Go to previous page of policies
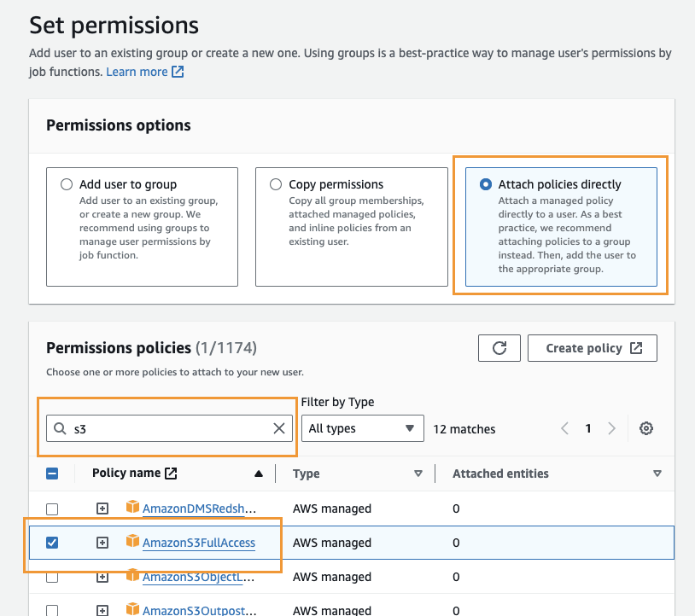This screenshot has height=616, width=695. tap(564, 428)
